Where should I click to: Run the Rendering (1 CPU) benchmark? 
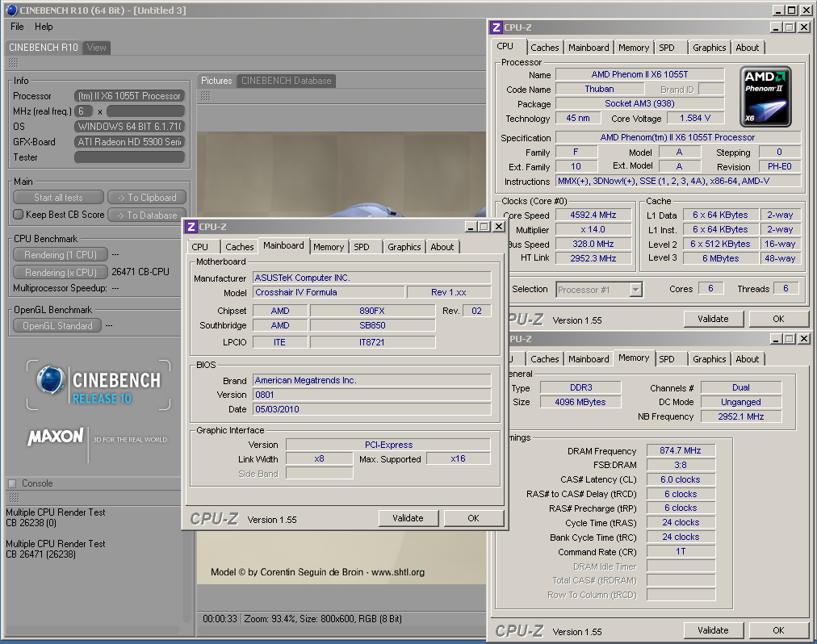pyautogui.click(x=61, y=255)
